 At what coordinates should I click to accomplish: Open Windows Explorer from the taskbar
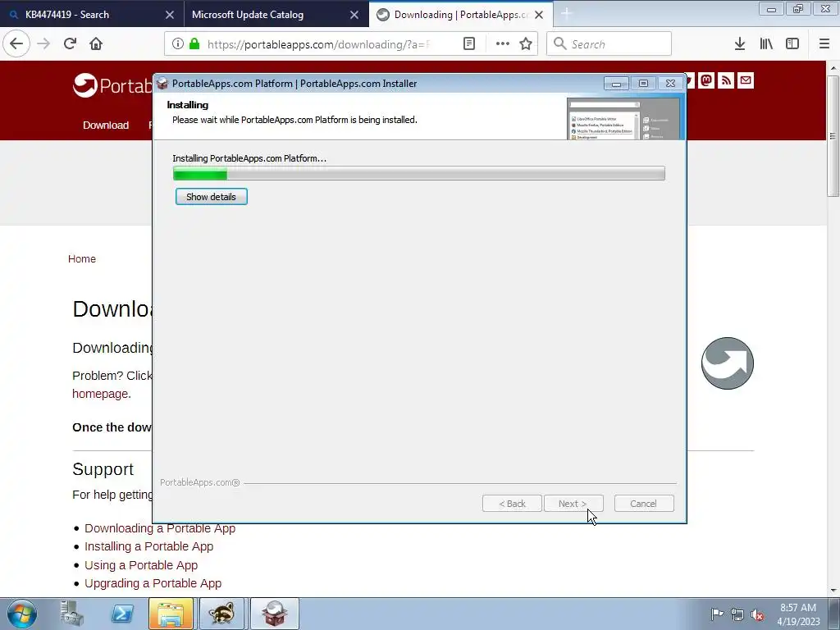point(171,614)
